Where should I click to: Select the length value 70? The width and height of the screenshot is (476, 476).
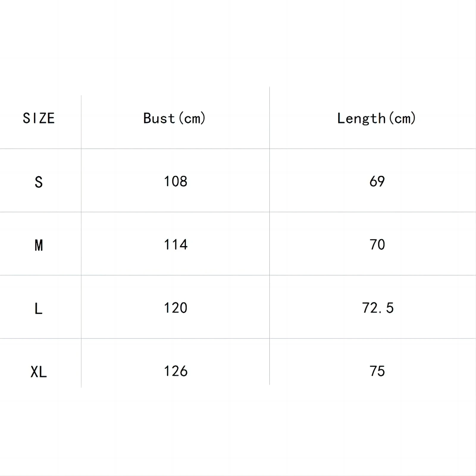(377, 245)
